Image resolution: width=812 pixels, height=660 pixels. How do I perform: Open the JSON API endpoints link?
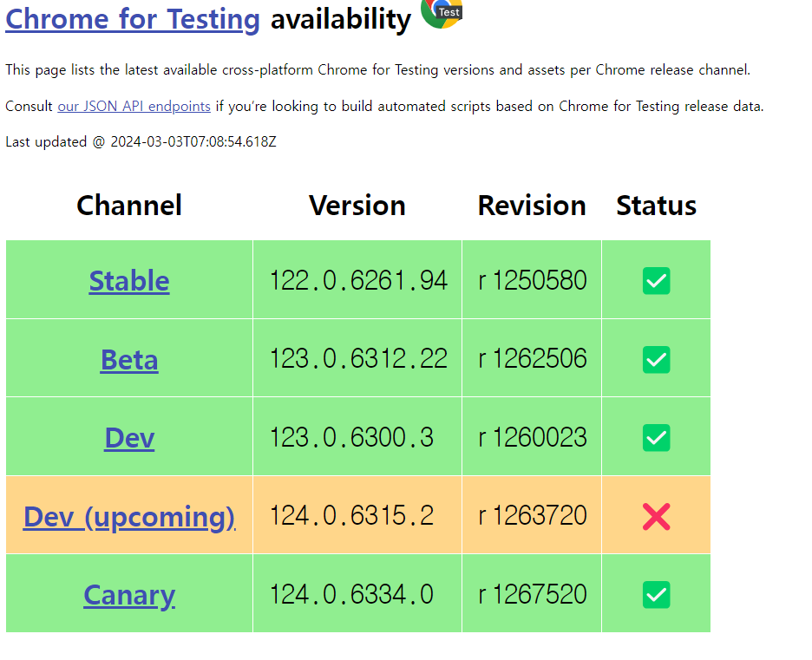pyautogui.click(x=134, y=106)
